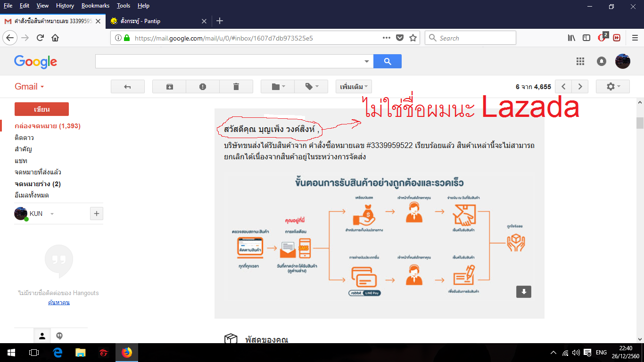This screenshot has height=362, width=644.
Task: Click the ENG language indicator
Action: point(602,353)
